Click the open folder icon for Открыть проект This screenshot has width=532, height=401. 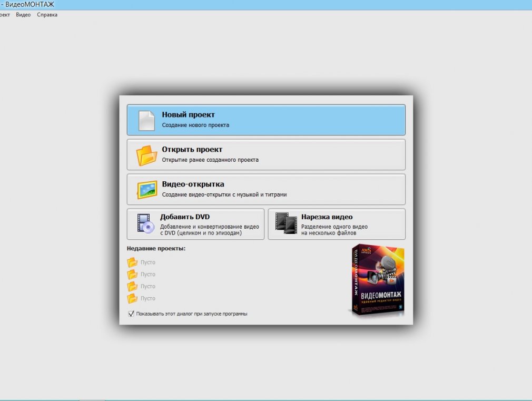pos(146,155)
